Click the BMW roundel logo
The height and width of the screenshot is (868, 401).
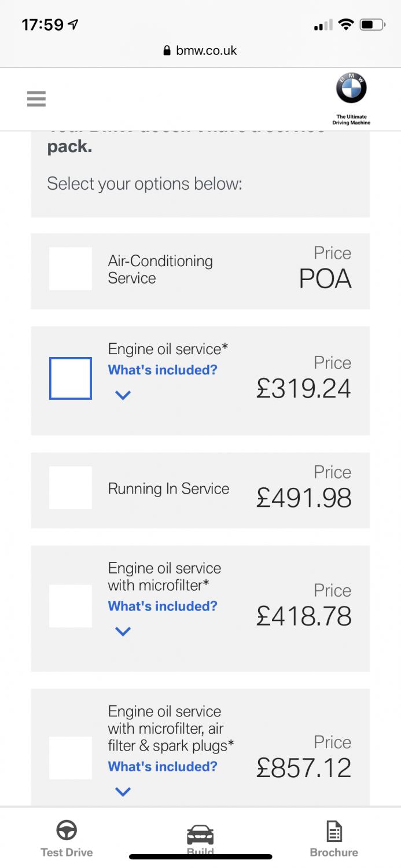(351, 89)
